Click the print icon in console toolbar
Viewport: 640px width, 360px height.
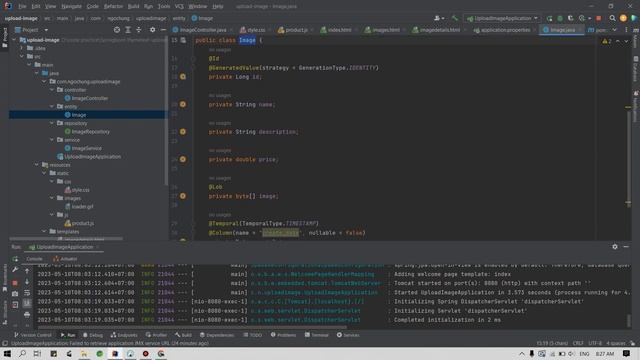click(x=27, y=315)
